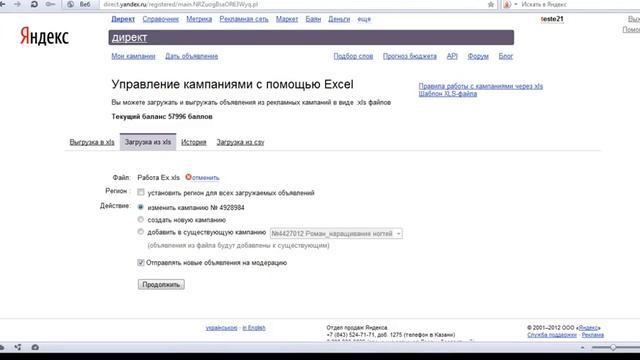Click the Веб globe badge in address bar
Viewport: 640px width, 360px height.
(x=80, y=4)
